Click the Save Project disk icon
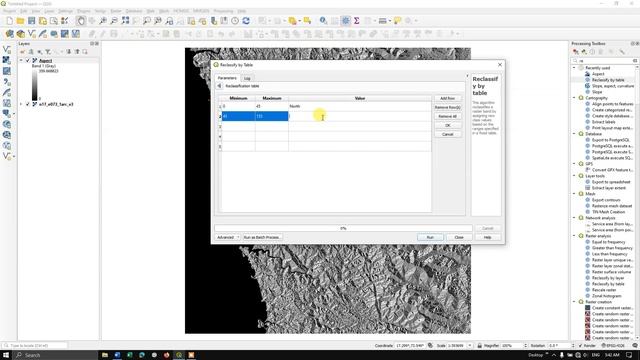The image size is (640, 360). click(x=31, y=21)
